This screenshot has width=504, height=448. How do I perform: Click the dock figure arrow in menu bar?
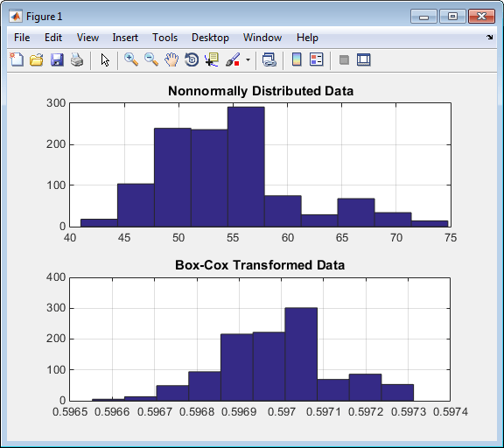[x=489, y=38]
